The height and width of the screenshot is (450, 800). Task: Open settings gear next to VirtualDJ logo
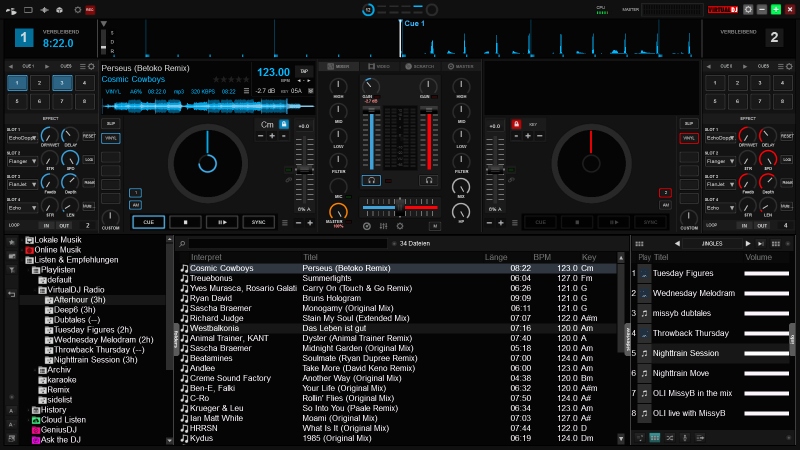748,10
